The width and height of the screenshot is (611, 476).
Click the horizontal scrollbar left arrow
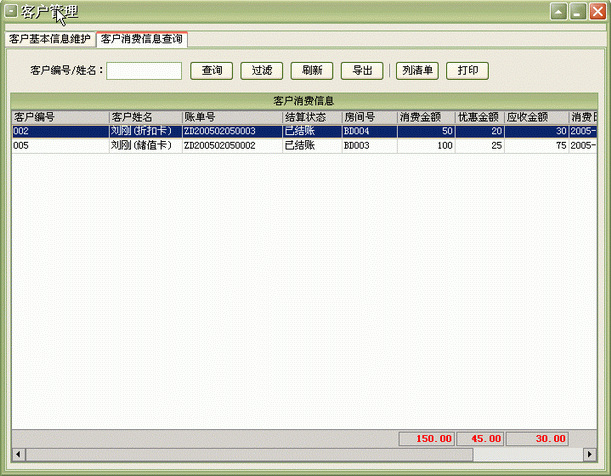[x=17, y=454]
